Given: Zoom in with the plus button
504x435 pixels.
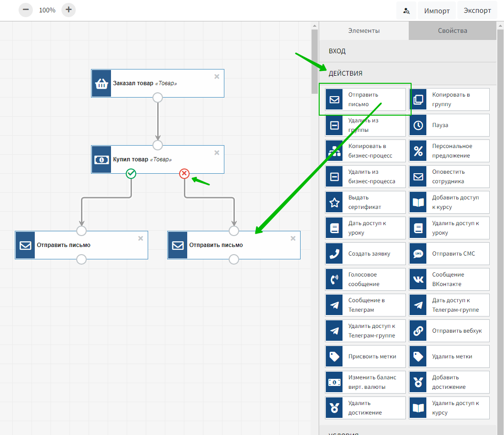Looking at the screenshot, I should pyautogui.click(x=69, y=10).
